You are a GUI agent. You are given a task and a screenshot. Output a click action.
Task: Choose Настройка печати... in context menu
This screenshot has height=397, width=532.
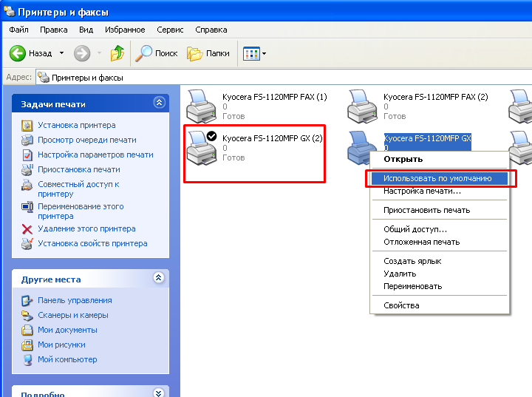440,191
